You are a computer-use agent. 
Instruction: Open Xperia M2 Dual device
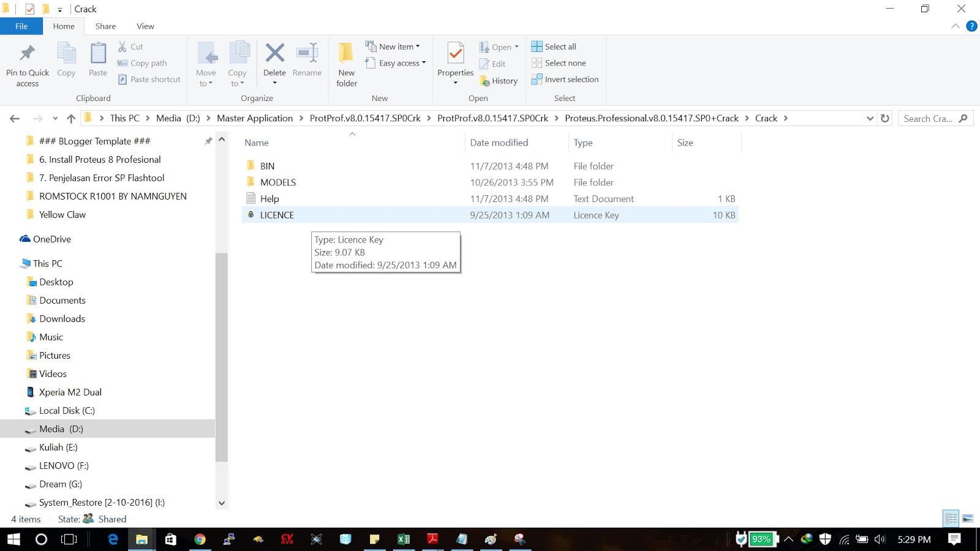[70, 392]
